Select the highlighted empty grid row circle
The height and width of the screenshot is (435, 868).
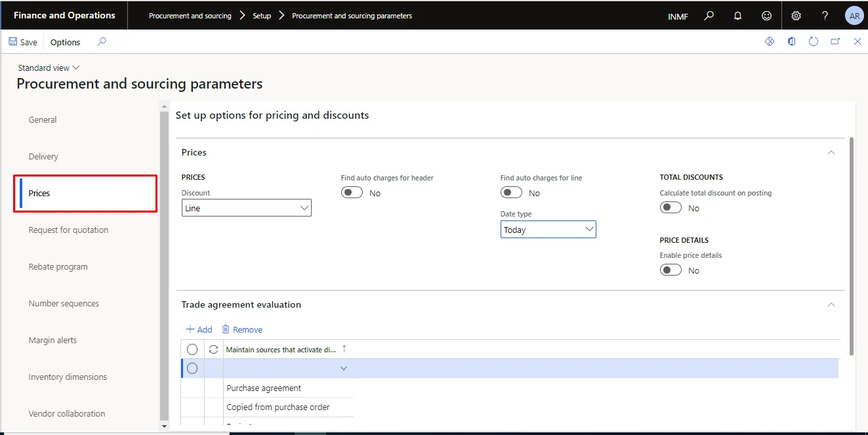(192, 369)
